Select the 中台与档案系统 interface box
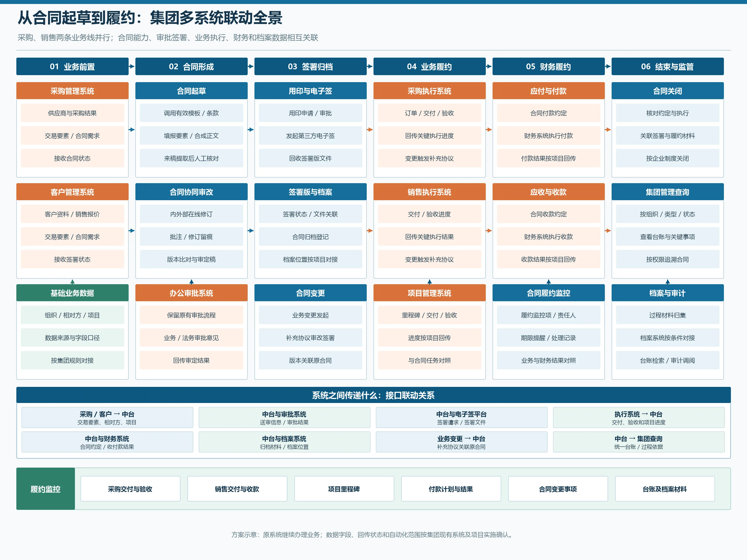This screenshot has height=560, width=747. [284, 442]
